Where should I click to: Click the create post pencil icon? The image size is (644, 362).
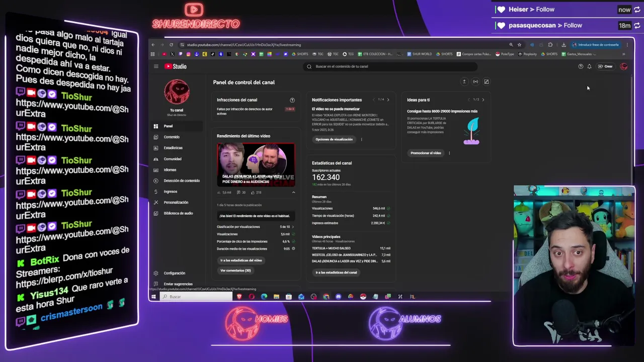click(487, 81)
